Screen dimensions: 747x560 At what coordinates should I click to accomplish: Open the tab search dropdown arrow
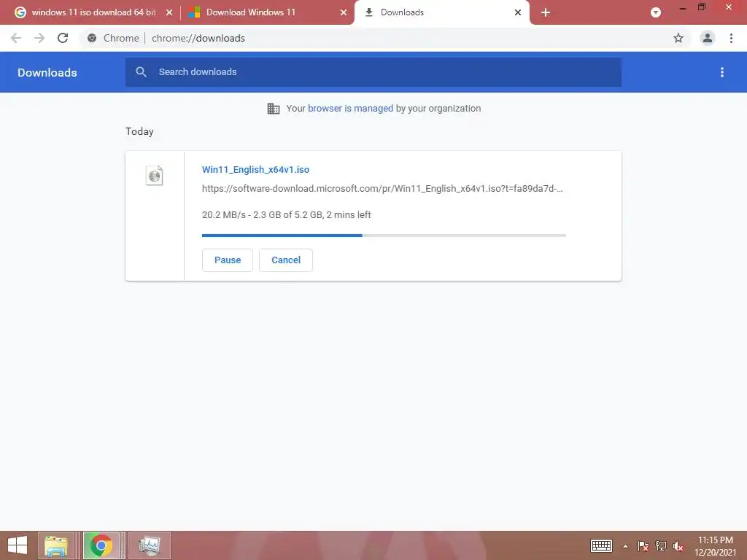click(x=656, y=12)
